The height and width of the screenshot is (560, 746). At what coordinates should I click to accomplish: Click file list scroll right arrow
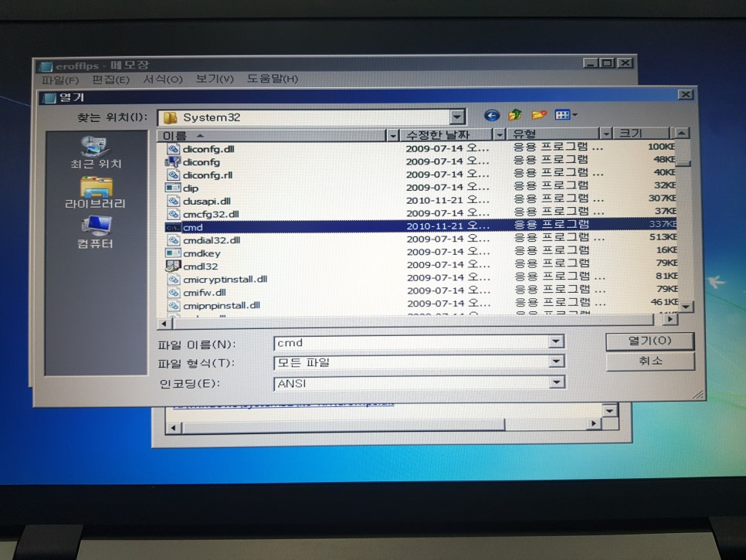pyautogui.click(x=670, y=319)
